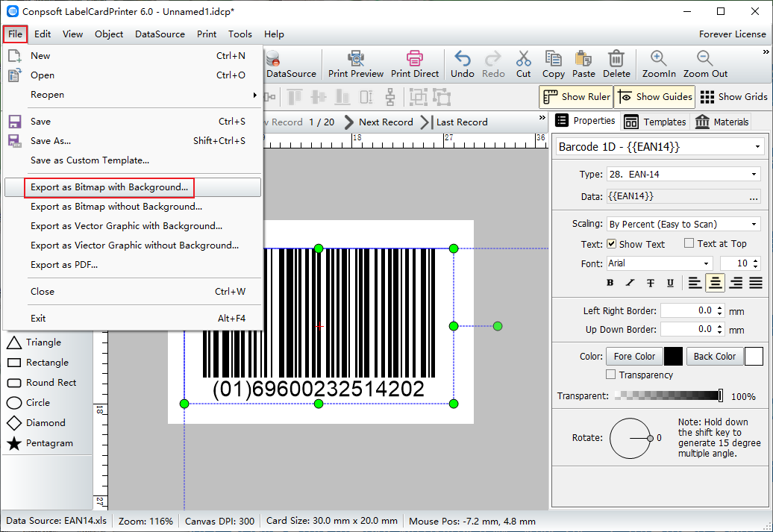The height and width of the screenshot is (532, 773).
Task: Enable the Transparency checkbox
Action: tap(611, 375)
